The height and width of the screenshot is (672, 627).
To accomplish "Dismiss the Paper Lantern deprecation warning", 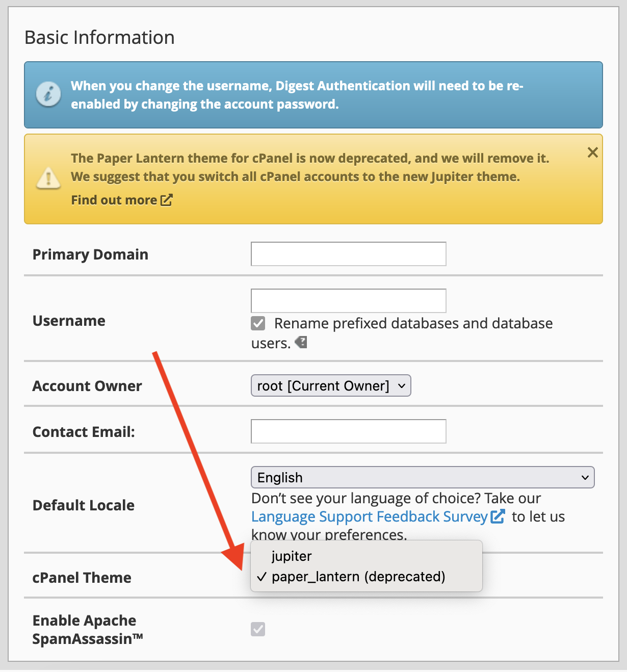I will tap(592, 152).
